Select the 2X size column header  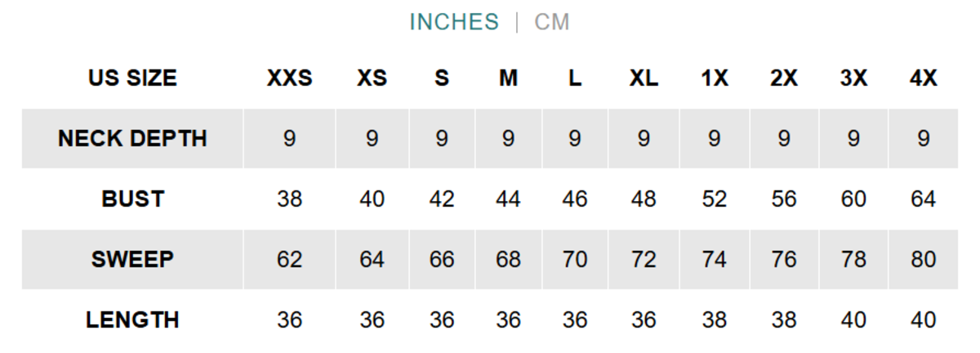[x=784, y=78]
